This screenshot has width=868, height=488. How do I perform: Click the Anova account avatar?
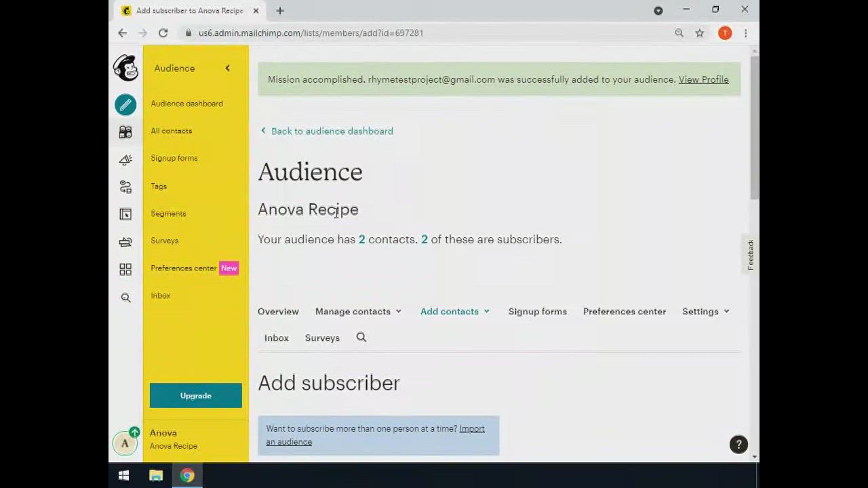point(125,443)
